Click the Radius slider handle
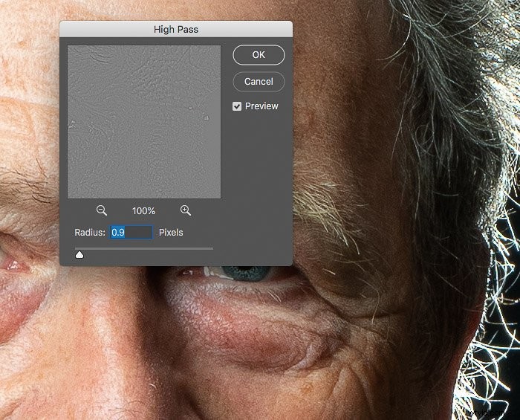Viewport: 520px width, 420px height. coord(79,254)
